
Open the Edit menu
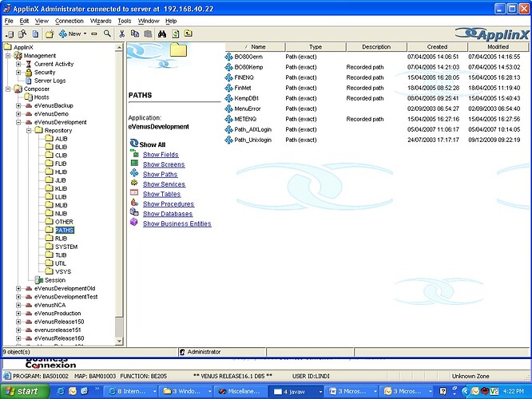point(24,21)
